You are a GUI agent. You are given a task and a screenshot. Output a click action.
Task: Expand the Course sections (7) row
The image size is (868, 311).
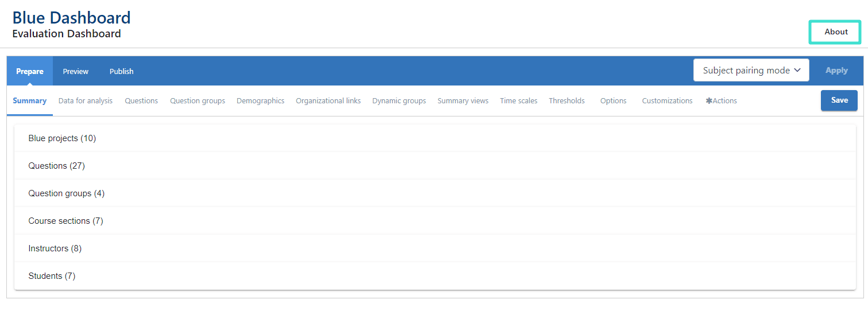tap(435, 221)
